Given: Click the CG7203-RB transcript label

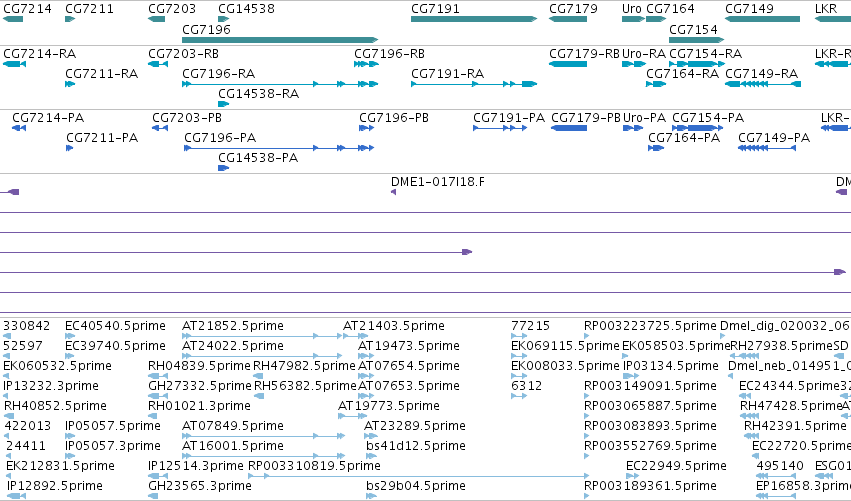Looking at the screenshot, I should 183,54.
